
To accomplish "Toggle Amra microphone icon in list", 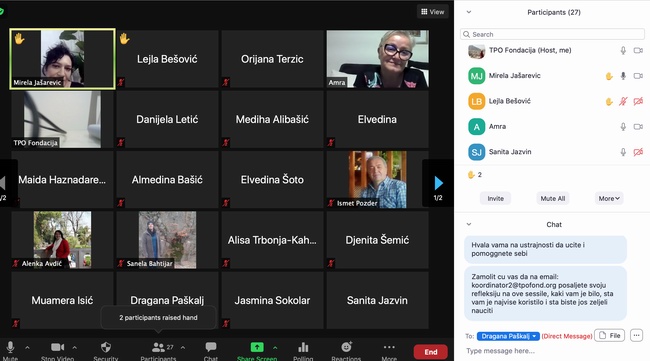I will 623,127.
